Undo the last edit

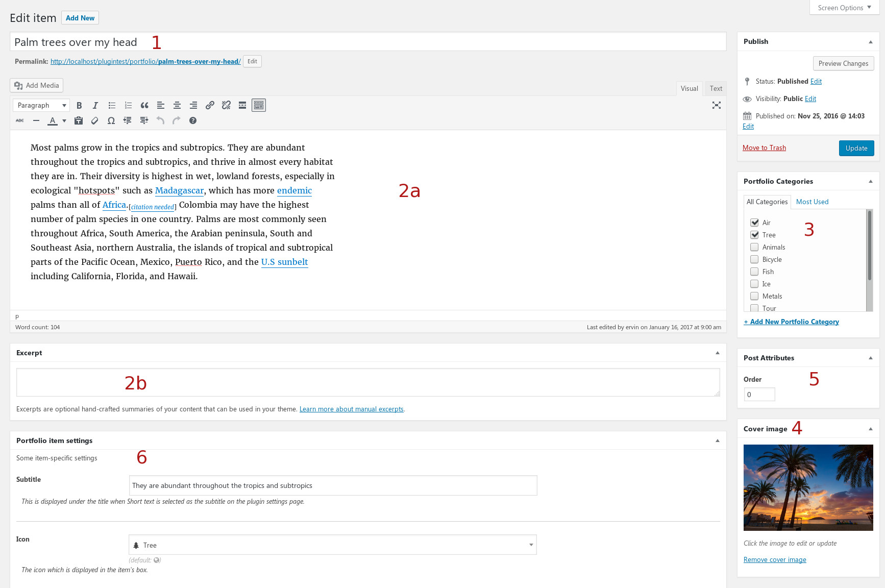pyautogui.click(x=160, y=120)
